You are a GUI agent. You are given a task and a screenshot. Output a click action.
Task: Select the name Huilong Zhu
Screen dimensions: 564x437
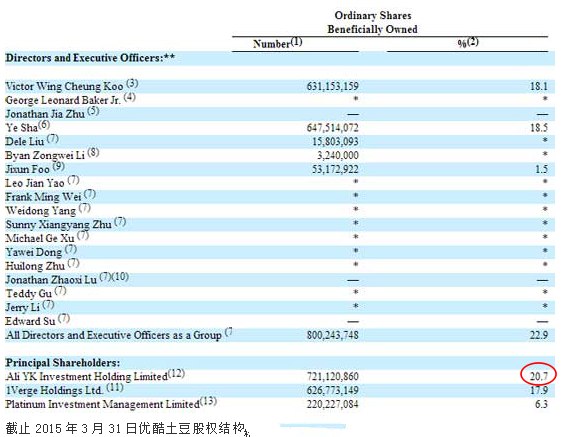[x=35, y=266]
